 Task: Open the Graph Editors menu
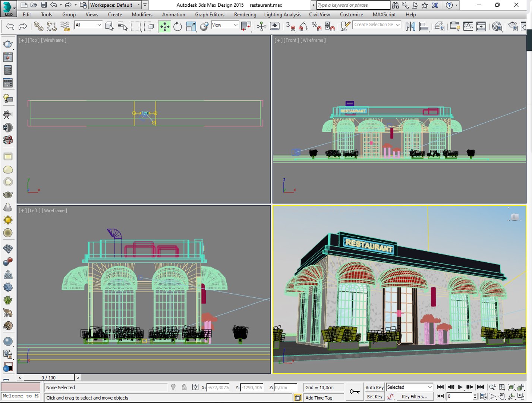coord(210,15)
